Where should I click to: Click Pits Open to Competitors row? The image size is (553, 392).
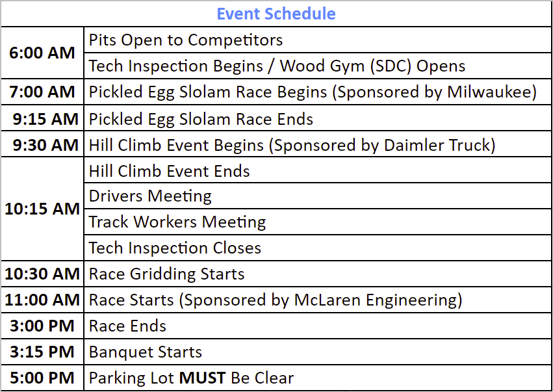pos(318,40)
